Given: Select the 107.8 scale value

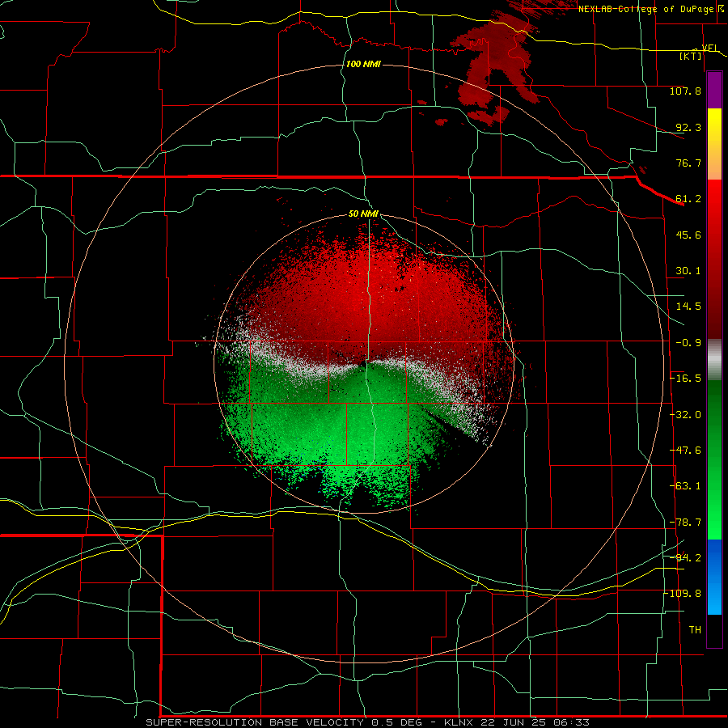Looking at the screenshot, I should pyautogui.click(x=685, y=91).
